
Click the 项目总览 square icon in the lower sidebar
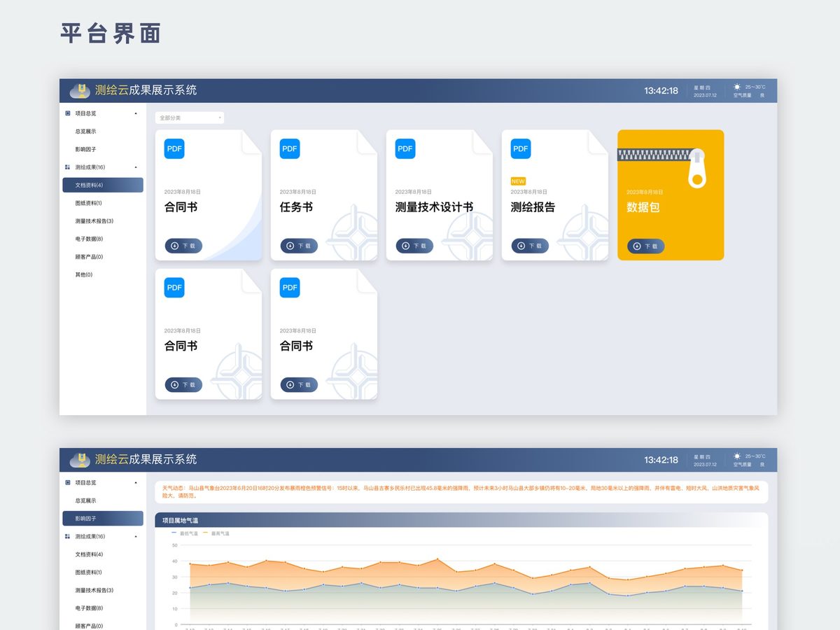tap(68, 483)
